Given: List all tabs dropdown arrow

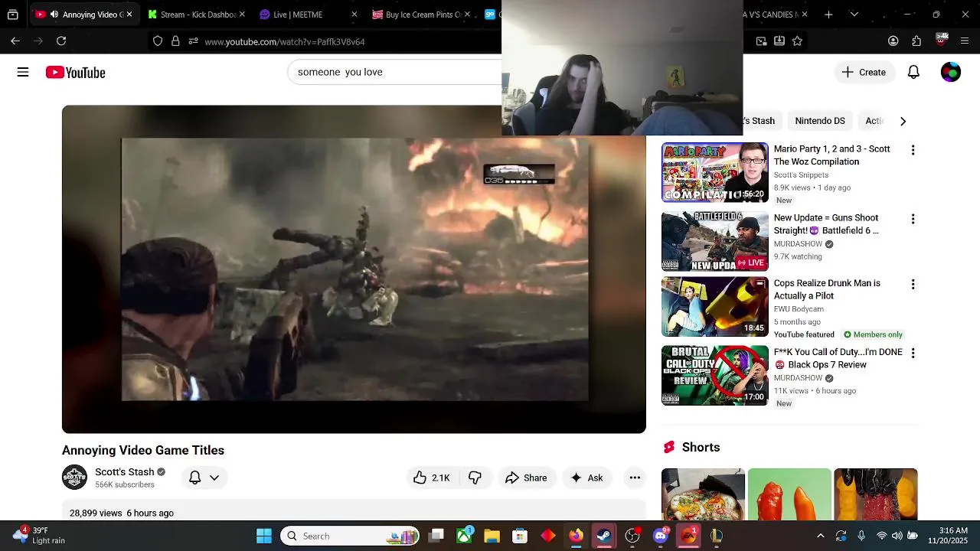Looking at the screenshot, I should coord(854,15).
